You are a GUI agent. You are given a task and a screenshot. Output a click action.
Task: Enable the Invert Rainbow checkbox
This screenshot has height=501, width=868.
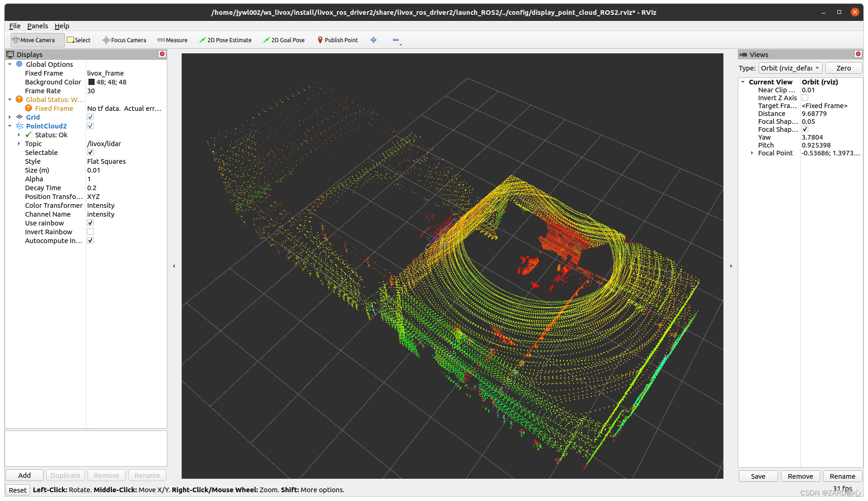coord(90,231)
